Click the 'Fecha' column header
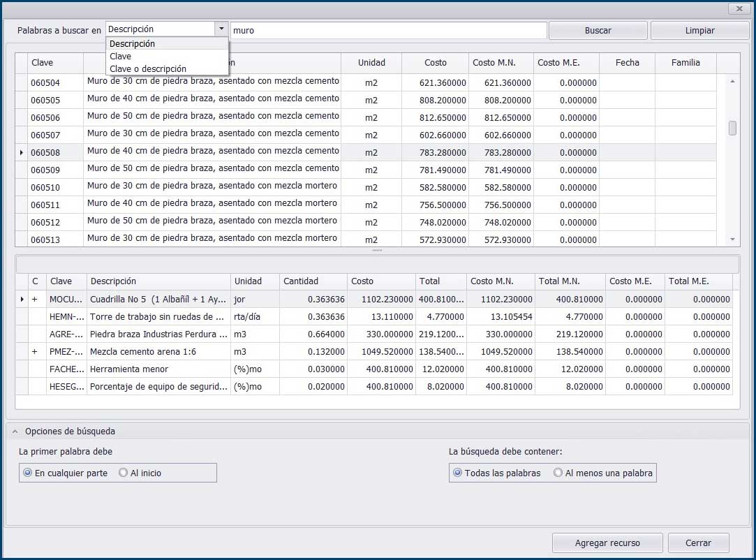This screenshot has height=560, width=756. [x=627, y=63]
